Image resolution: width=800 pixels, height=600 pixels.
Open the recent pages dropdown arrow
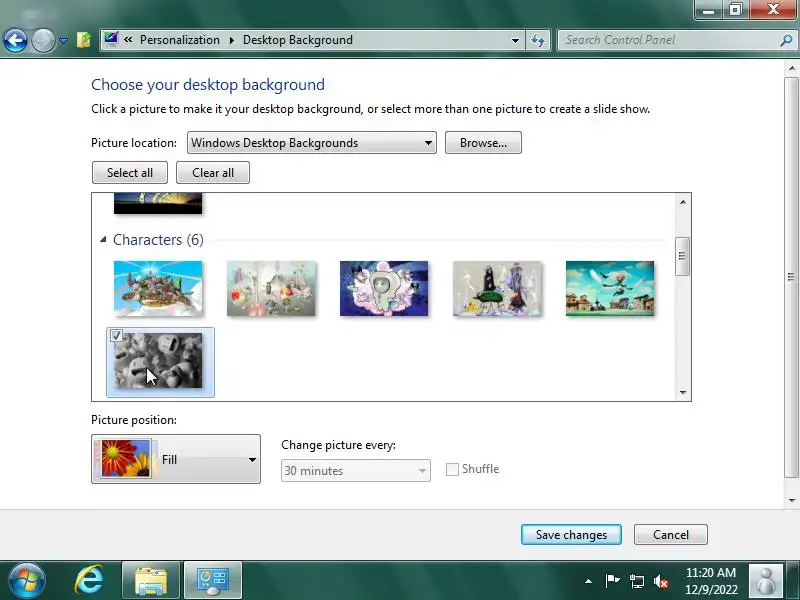pos(63,40)
